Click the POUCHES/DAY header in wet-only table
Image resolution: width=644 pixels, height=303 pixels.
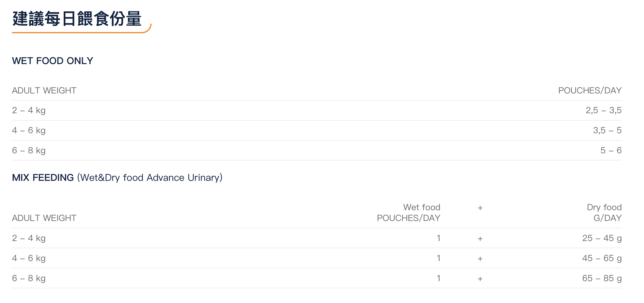click(590, 90)
